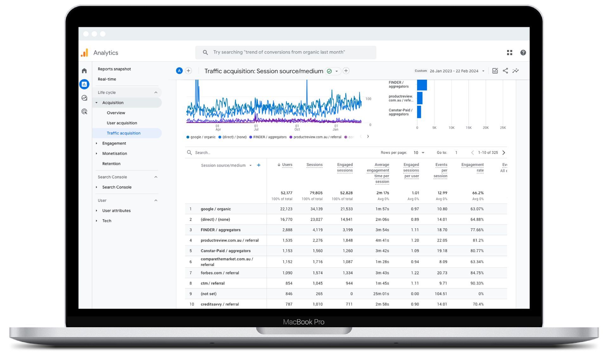
Task: Select the All Users 'A' segment badge
Action: (179, 71)
